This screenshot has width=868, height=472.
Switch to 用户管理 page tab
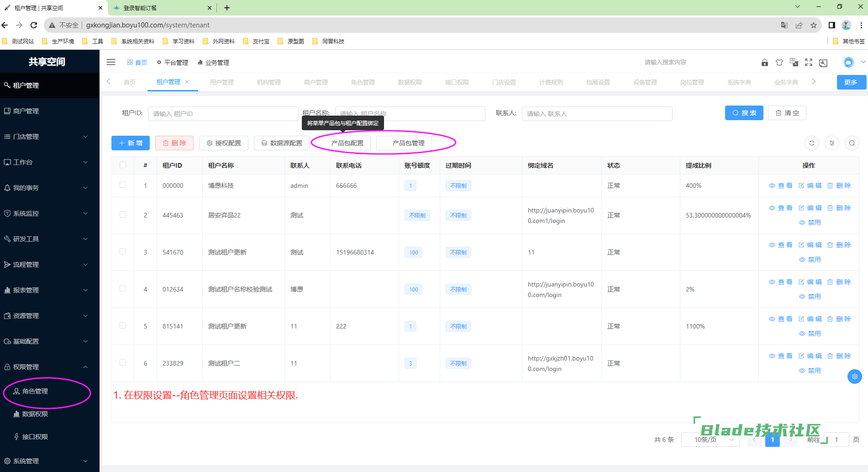coord(222,82)
